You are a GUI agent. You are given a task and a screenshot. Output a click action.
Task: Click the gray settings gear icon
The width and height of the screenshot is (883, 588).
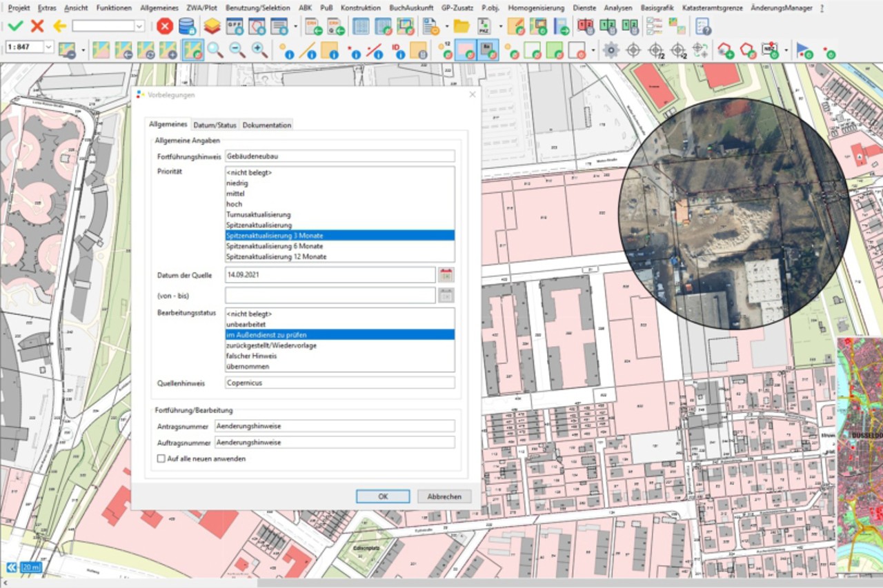point(611,50)
